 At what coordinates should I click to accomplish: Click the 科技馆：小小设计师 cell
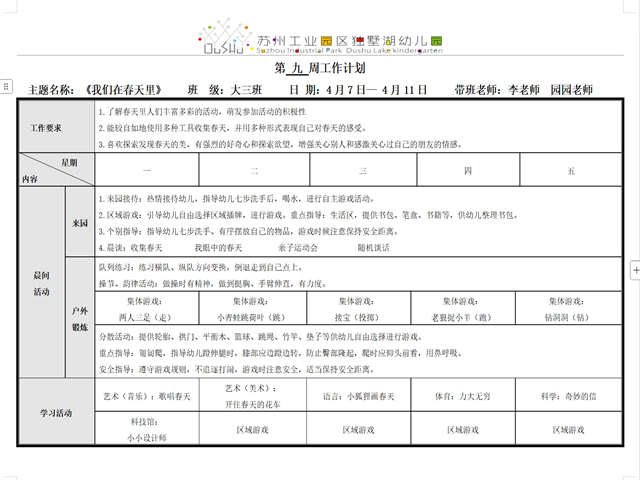[147, 430]
